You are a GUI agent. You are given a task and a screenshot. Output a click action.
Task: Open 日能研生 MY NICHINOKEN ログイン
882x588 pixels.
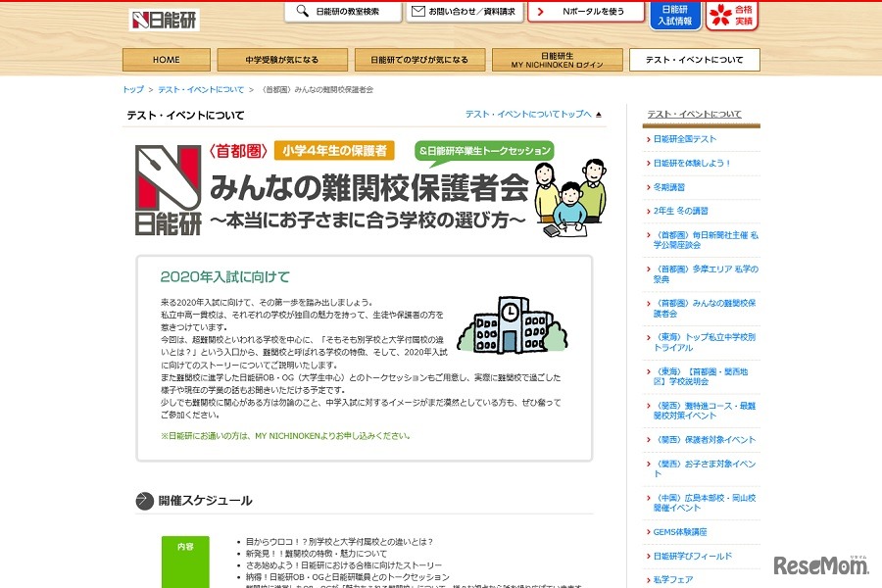pos(558,59)
